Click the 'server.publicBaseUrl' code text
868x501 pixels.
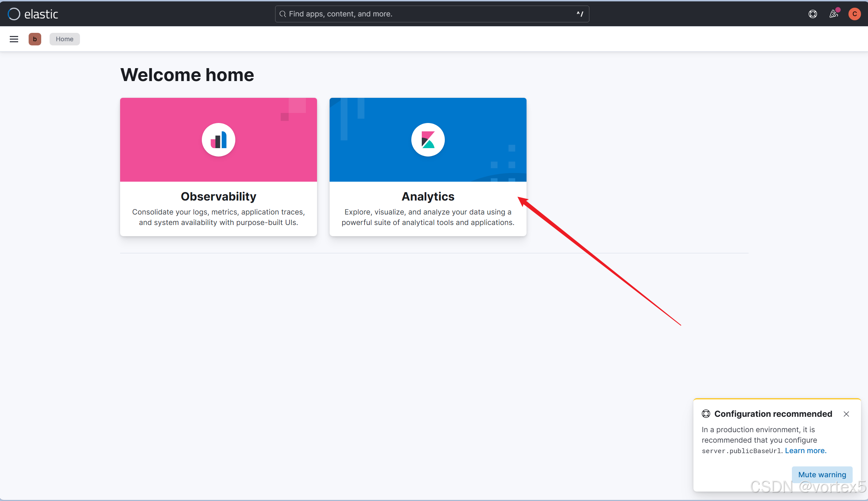(742, 451)
